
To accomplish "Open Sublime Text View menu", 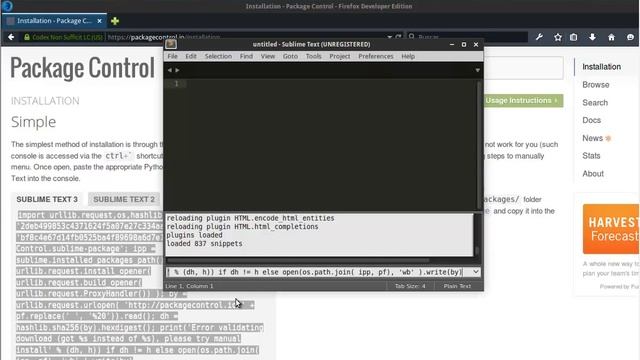I will [268, 56].
